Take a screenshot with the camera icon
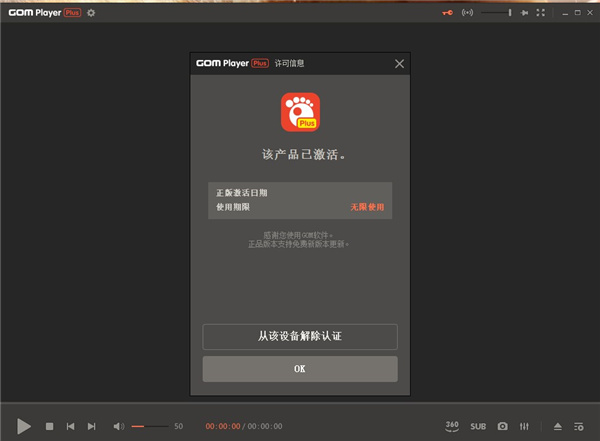The image size is (600, 441). (x=503, y=426)
